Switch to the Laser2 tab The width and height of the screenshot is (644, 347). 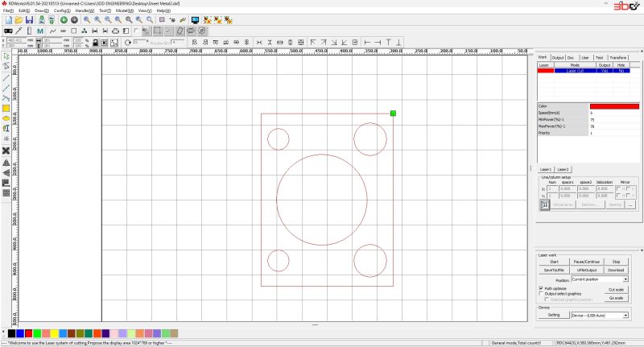tap(563, 169)
